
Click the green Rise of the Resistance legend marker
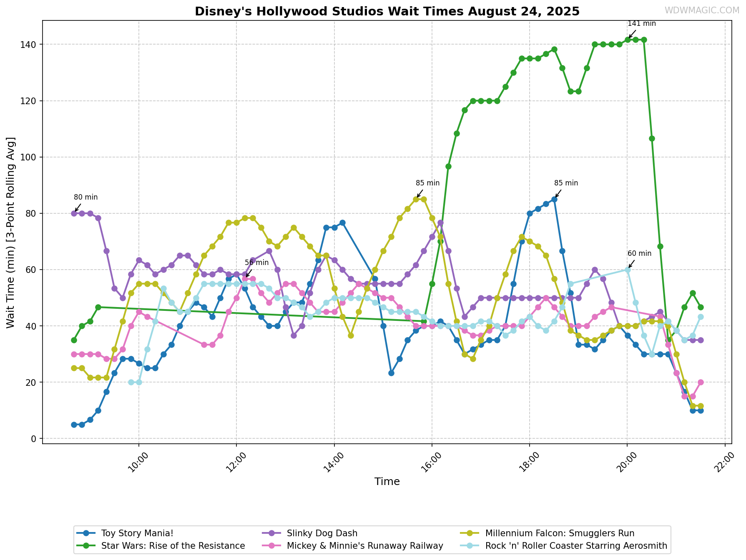(x=86, y=546)
